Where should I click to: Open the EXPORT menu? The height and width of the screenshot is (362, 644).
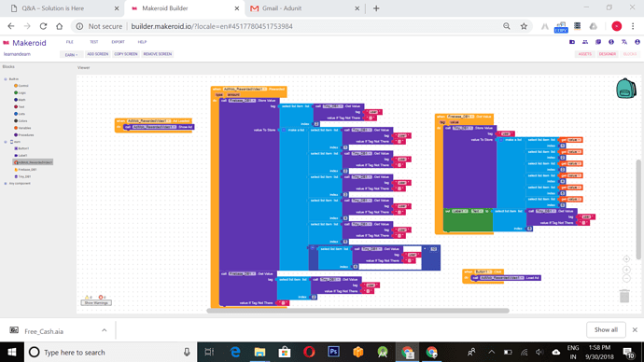pos(118,42)
